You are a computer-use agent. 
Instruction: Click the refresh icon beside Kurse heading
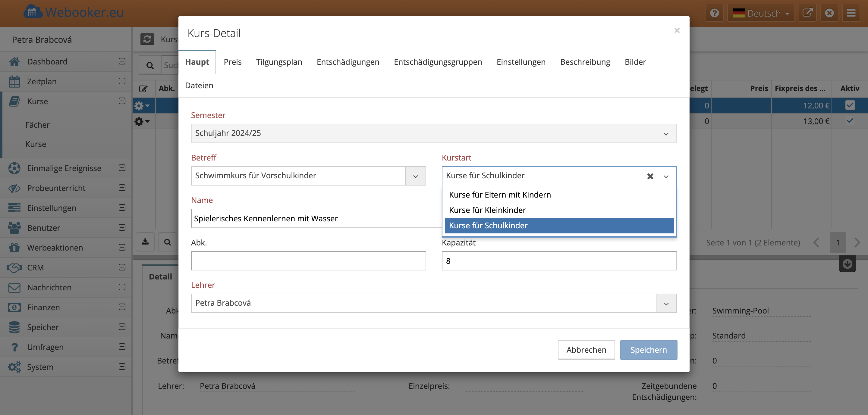tap(147, 39)
